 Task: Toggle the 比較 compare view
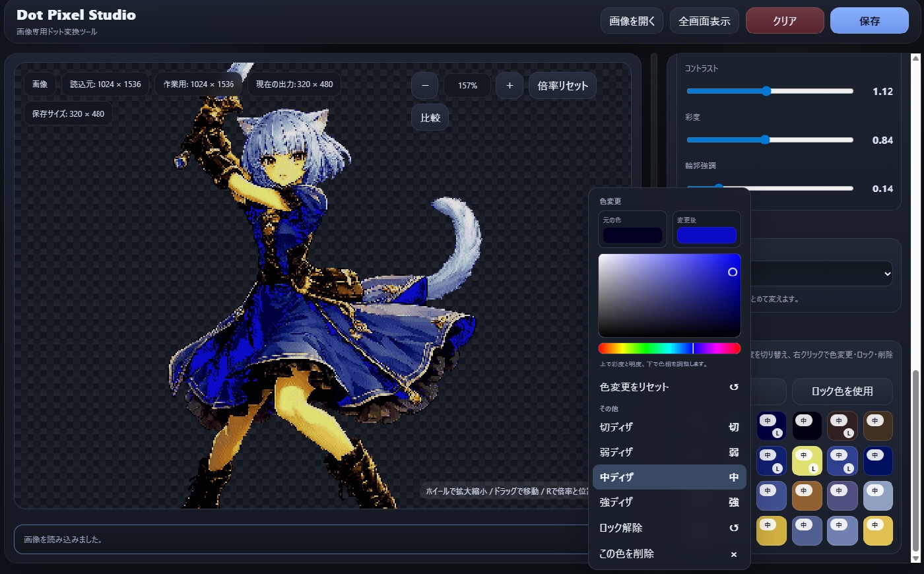(430, 117)
